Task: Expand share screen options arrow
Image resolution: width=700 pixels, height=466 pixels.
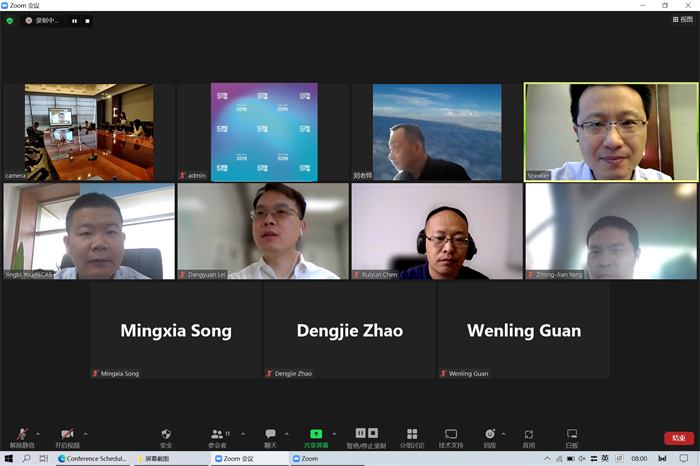Action: point(334,433)
